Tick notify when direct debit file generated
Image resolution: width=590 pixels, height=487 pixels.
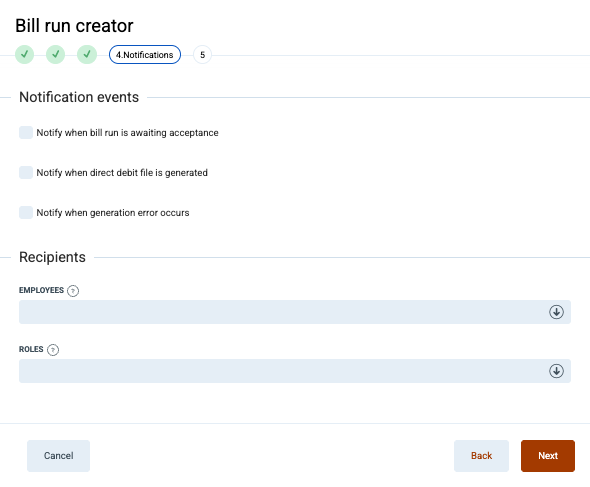[26, 172]
